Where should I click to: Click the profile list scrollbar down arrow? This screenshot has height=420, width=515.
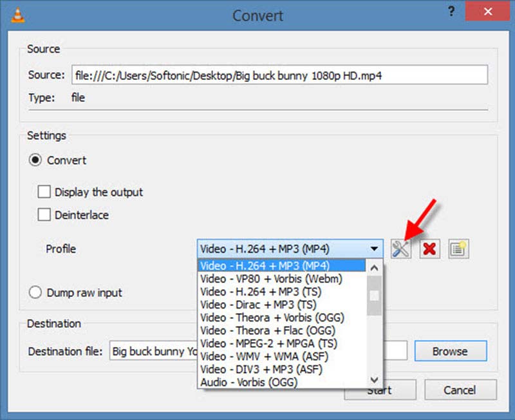[x=375, y=379]
